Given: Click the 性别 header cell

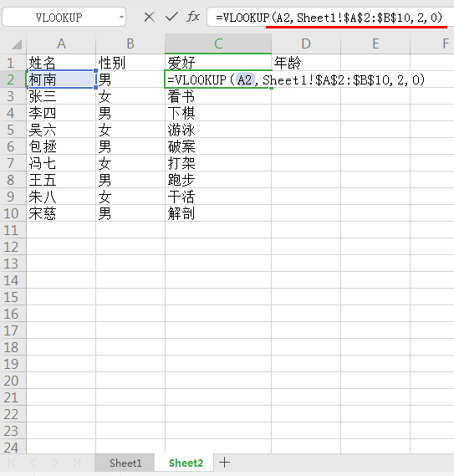Looking at the screenshot, I should coord(130,63).
